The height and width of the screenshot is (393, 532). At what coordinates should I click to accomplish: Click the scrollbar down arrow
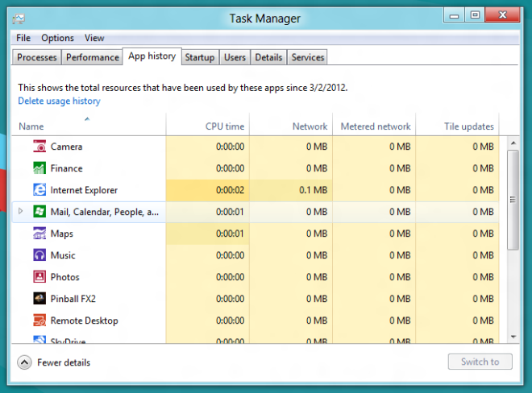click(x=513, y=337)
